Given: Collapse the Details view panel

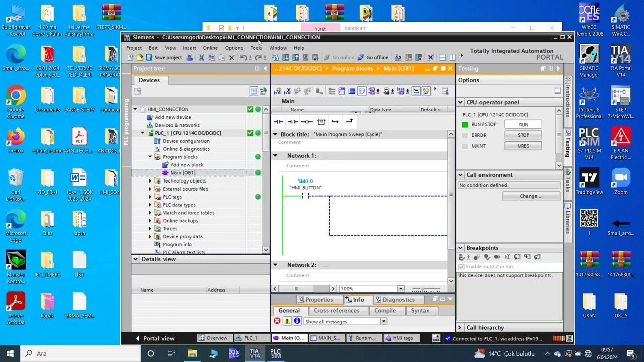Looking at the screenshot, I should pos(135,259).
